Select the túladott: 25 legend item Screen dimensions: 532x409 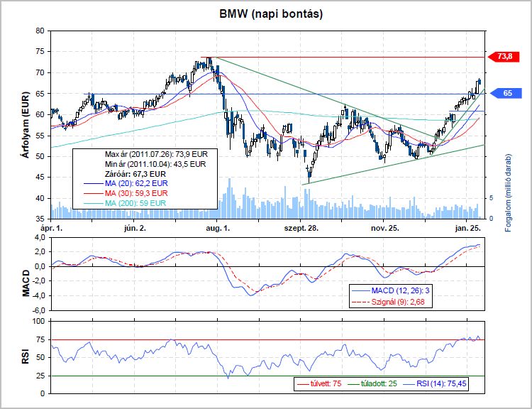coord(378,383)
